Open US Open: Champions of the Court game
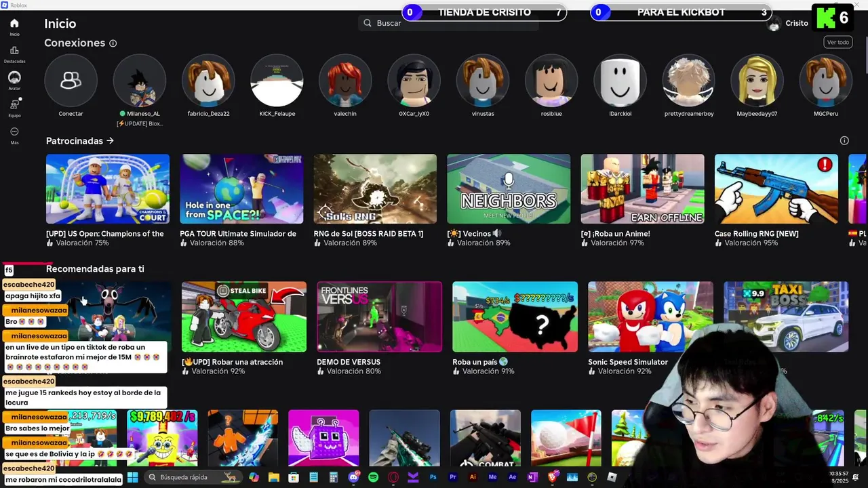This screenshot has width=868, height=488. (x=108, y=189)
